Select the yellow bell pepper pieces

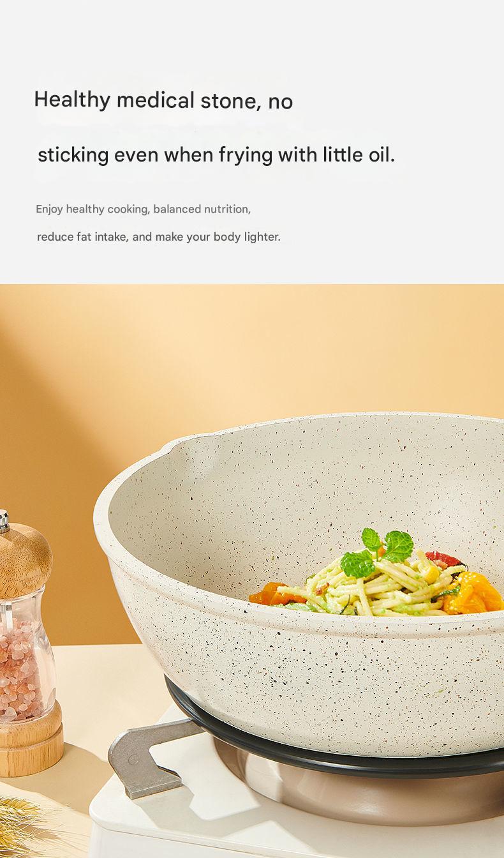tap(473, 592)
